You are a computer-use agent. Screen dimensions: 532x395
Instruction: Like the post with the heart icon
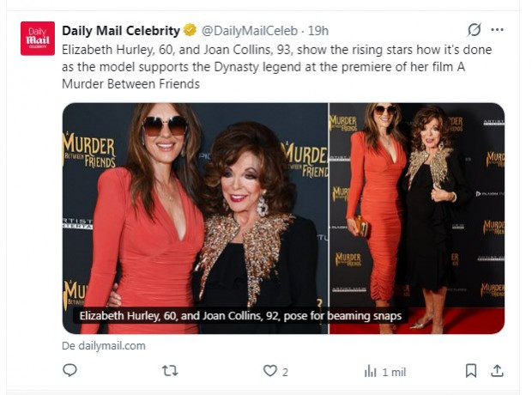[x=270, y=371]
